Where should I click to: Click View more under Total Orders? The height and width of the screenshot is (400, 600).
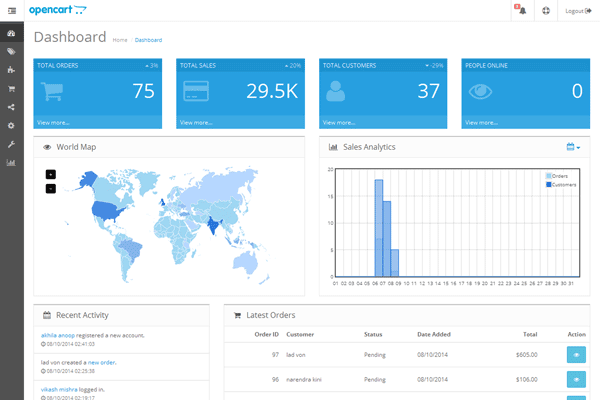pos(54,122)
